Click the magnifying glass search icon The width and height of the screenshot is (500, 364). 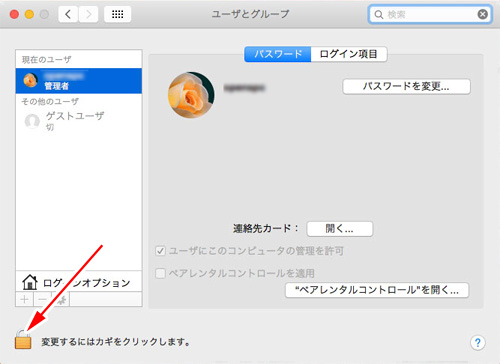[379, 15]
